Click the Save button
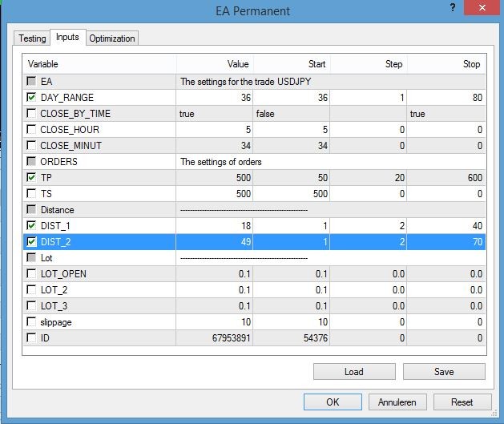 click(444, 372)
